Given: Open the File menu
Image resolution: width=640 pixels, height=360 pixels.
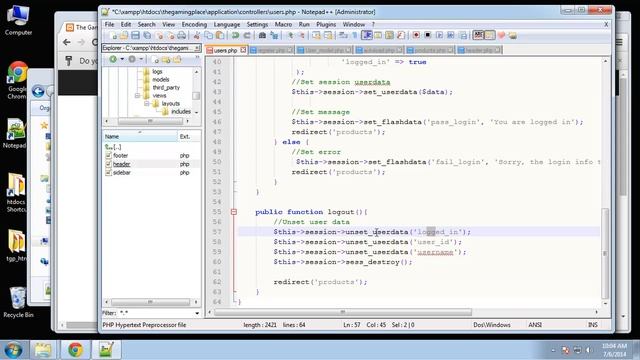Looking at the screenshot, I should 109,24.
